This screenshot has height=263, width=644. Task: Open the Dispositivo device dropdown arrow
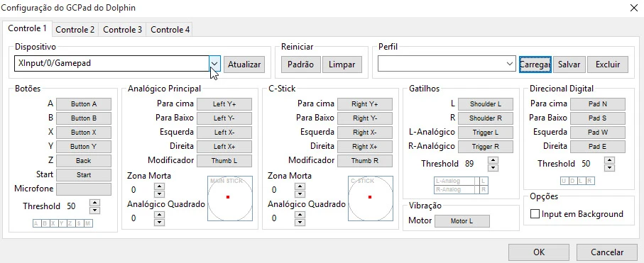215,64
